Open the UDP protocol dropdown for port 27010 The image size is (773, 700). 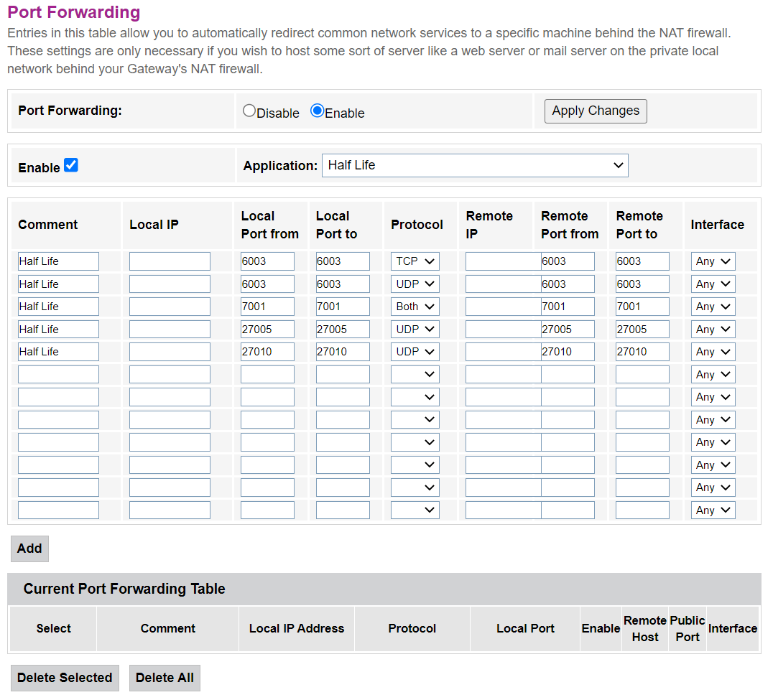point(415,352)
